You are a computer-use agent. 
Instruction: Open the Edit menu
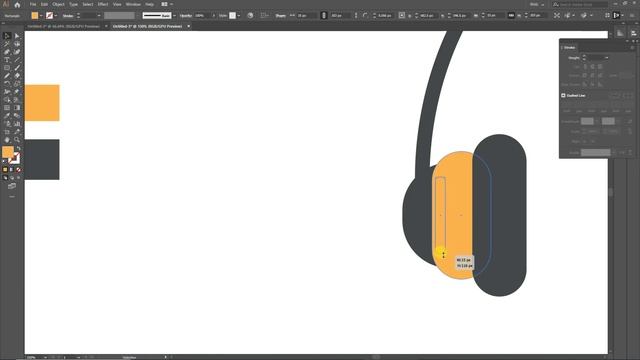pyautogui.click(x=44, y=4)
